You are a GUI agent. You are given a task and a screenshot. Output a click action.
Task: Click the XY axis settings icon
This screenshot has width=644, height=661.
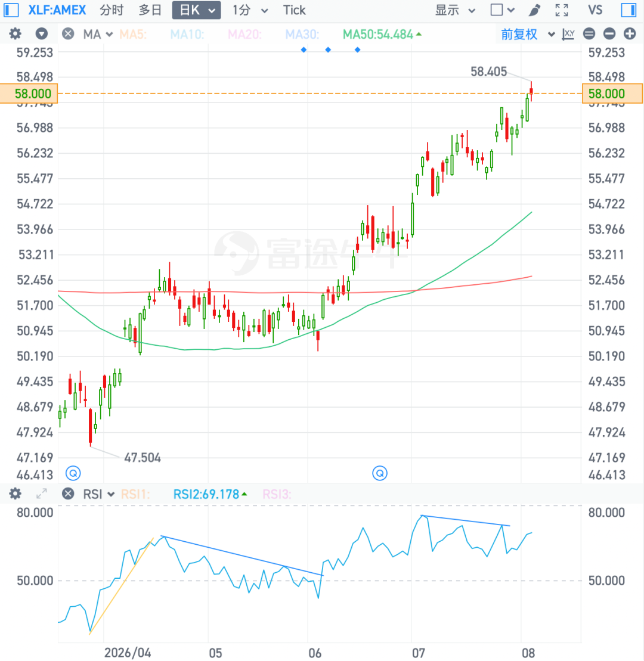[x=568, y=34]
